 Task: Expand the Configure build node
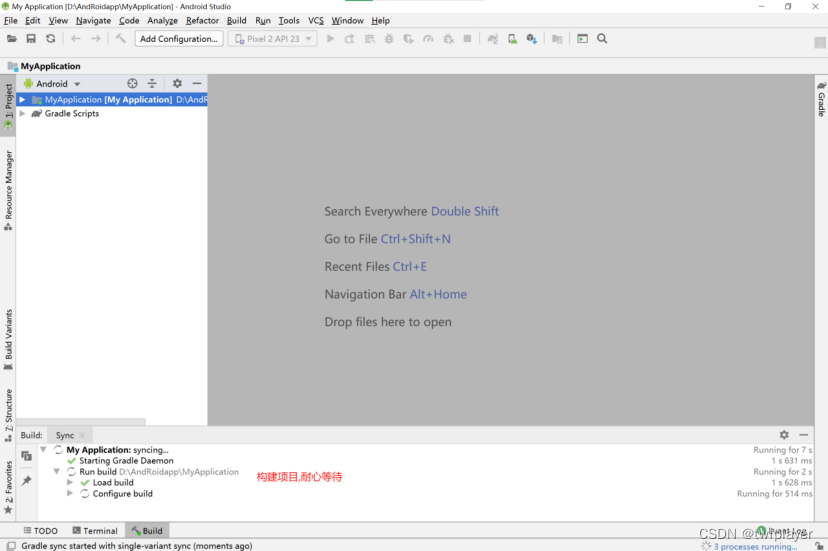[70, 493]
